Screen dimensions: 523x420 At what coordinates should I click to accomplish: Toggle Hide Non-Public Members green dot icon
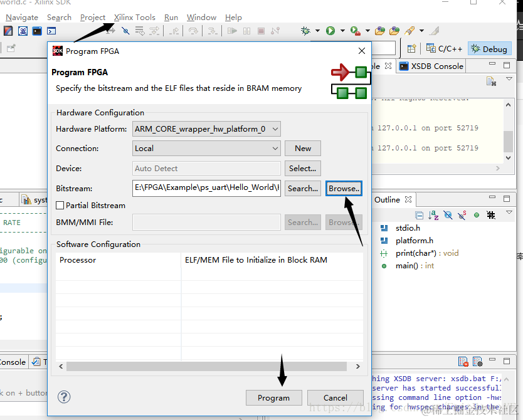[x=477, y=216]
